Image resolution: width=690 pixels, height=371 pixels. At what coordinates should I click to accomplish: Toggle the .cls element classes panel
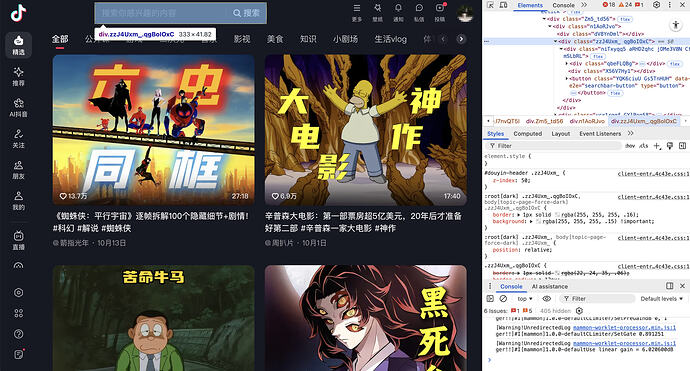[x=643, y=146]
